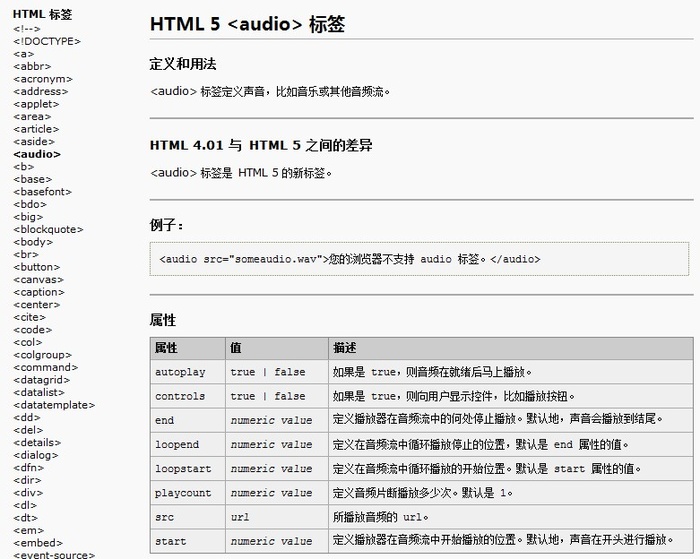Open the <article> tag link
Viewport: 700px width, 559px height.
pos(36,129)
